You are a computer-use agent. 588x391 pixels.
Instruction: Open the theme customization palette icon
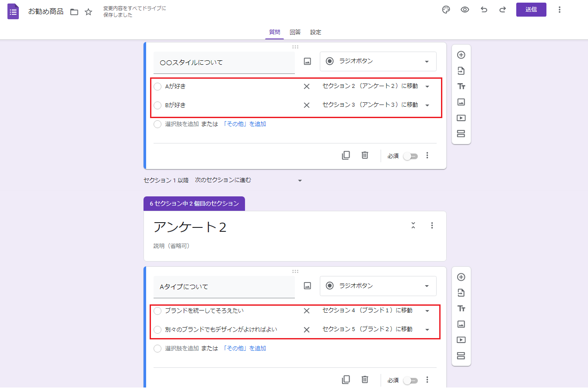click(446, 10)
